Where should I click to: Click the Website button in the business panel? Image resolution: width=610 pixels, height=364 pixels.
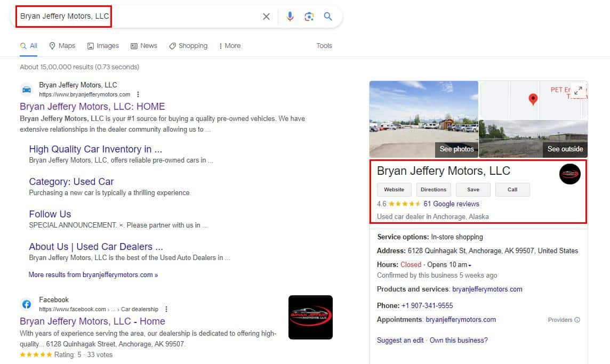pyautogui.click(x=394, y=190)
